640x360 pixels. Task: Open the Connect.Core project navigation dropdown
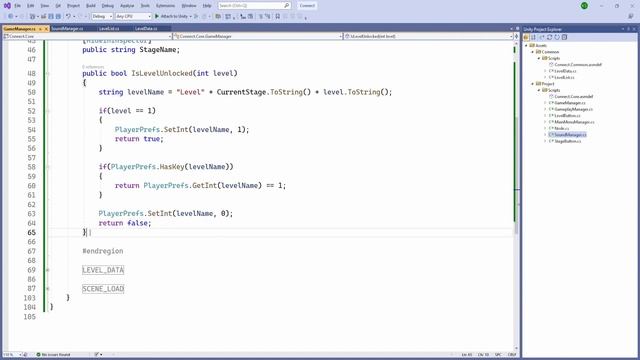click(87, 36)
